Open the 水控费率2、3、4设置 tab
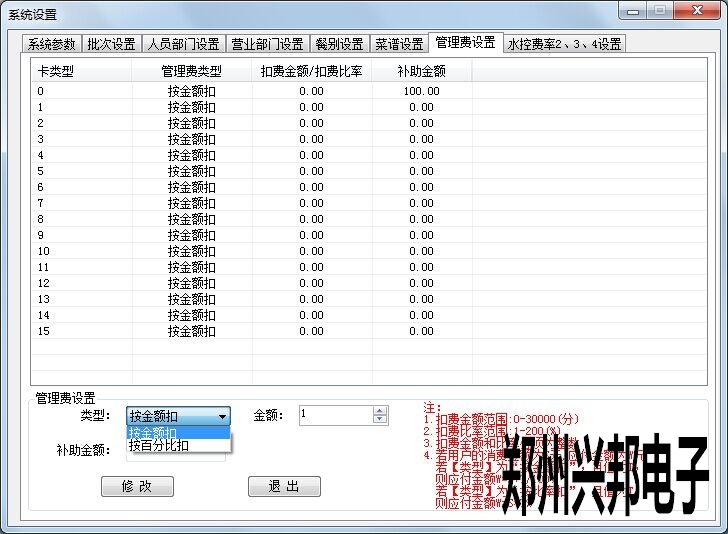 coord(564,44)
